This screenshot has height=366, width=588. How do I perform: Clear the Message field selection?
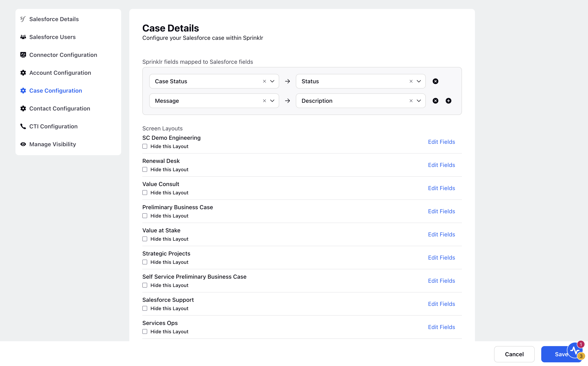coord(264,101)
